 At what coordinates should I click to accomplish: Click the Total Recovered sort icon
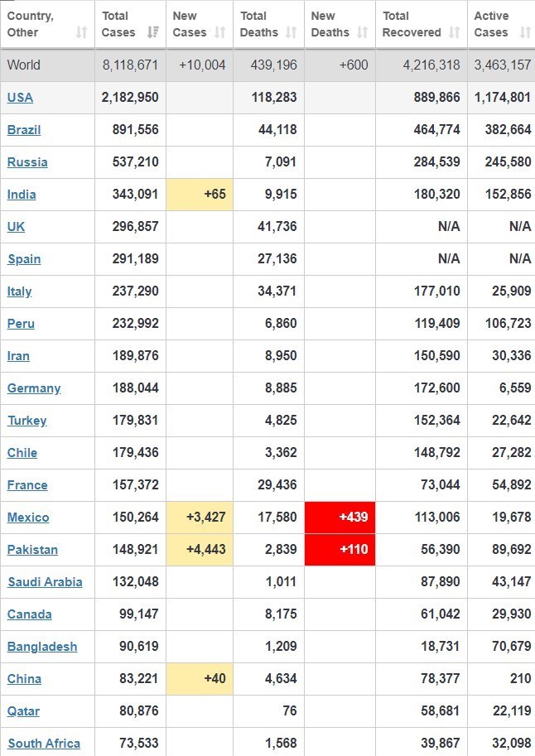coord(454,33)
